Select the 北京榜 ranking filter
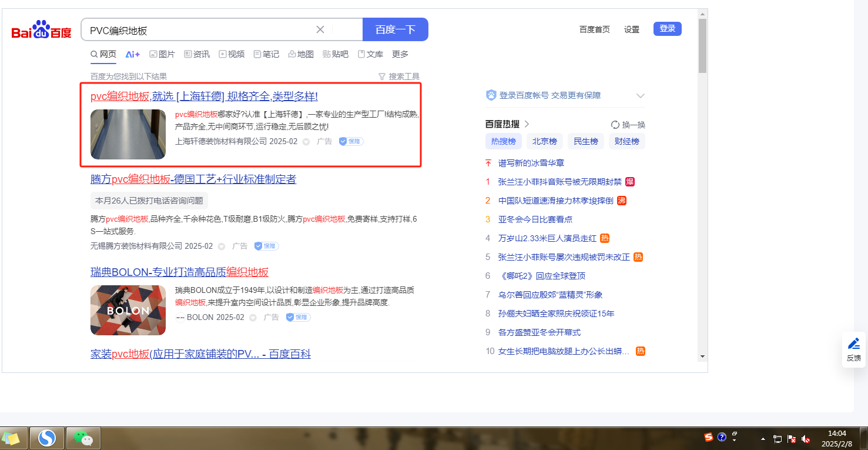868x450 pixels. point(544,141)
